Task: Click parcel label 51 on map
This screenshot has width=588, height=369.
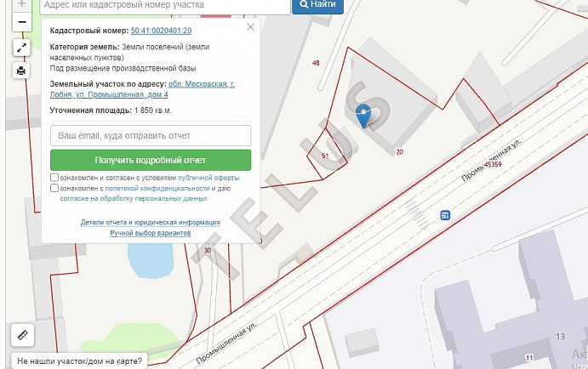Action: coord(325,156)
